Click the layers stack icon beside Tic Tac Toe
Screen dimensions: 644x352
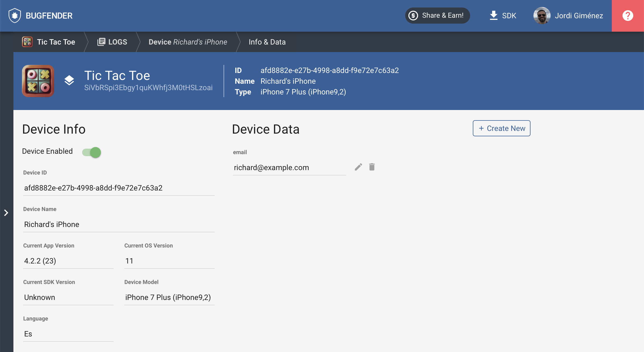(69, 80)
